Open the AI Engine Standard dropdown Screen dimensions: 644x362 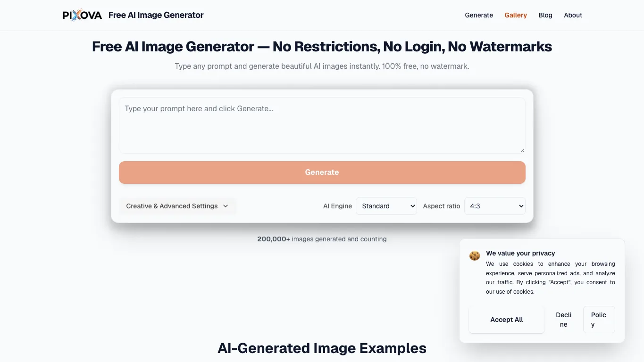pyautogui.click(x=386, y=206)
